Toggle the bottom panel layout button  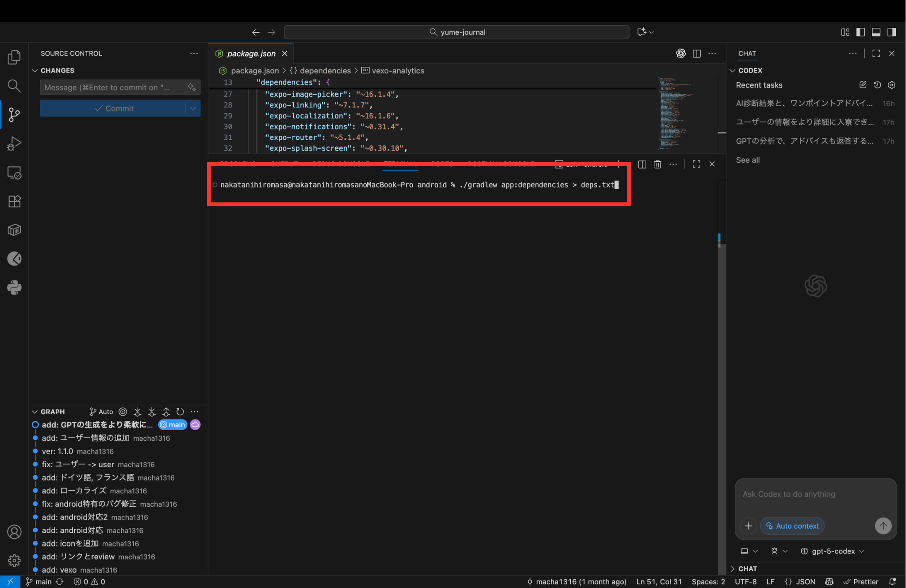pos(876,32)
